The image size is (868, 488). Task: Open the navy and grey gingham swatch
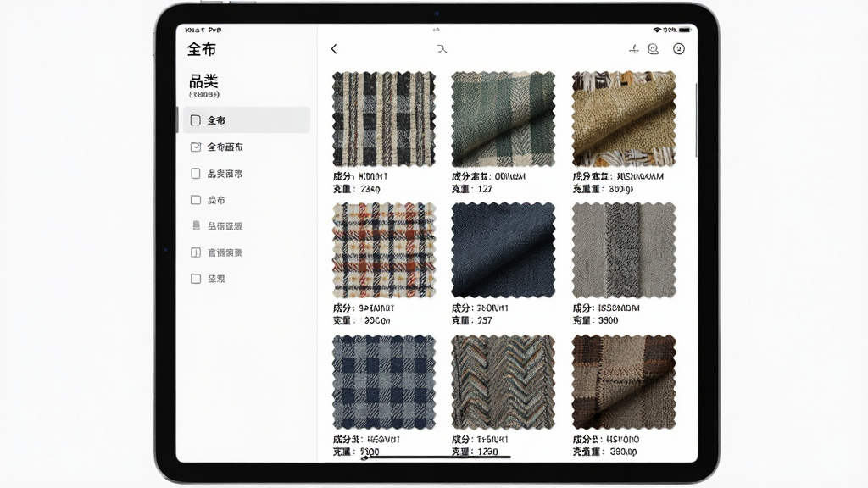(384, 382)
